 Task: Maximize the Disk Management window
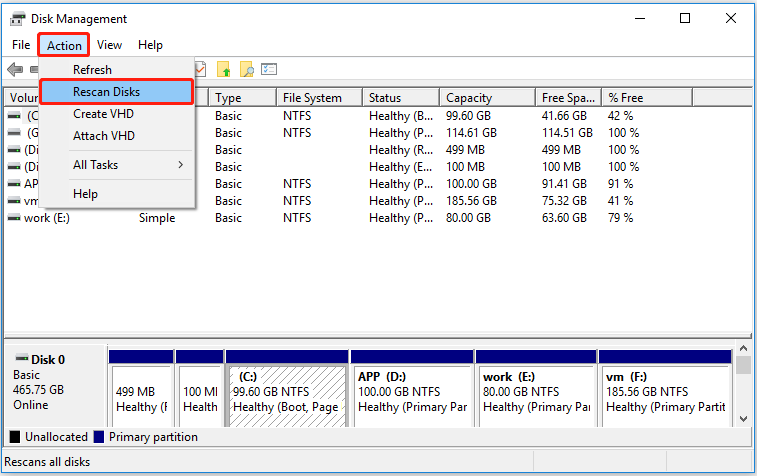click(685, 18)
